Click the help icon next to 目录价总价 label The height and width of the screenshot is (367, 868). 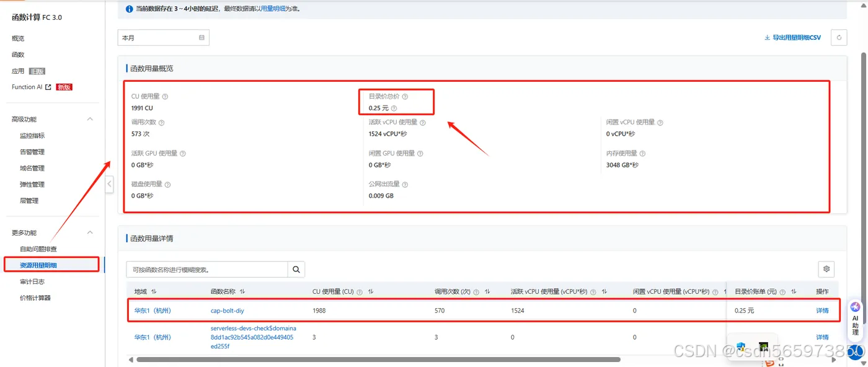405,97
